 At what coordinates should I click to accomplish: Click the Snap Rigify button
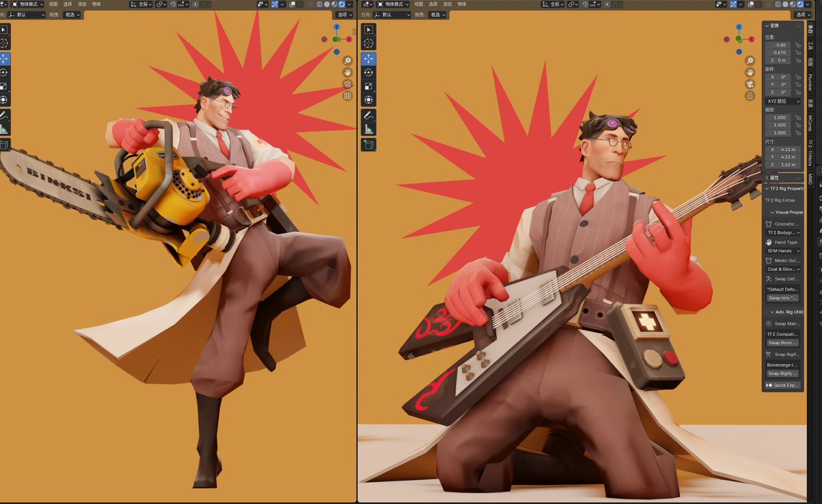783,374
